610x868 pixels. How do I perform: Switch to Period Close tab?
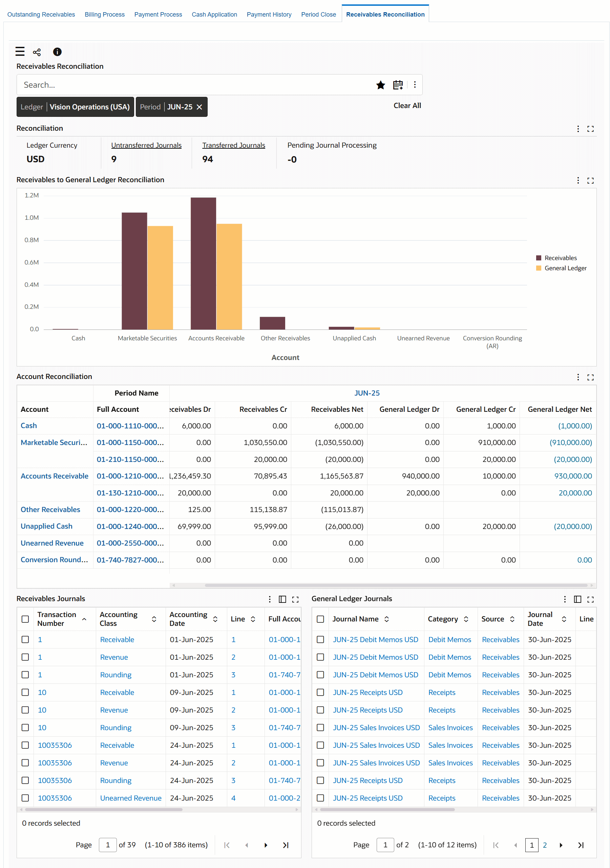318,14
